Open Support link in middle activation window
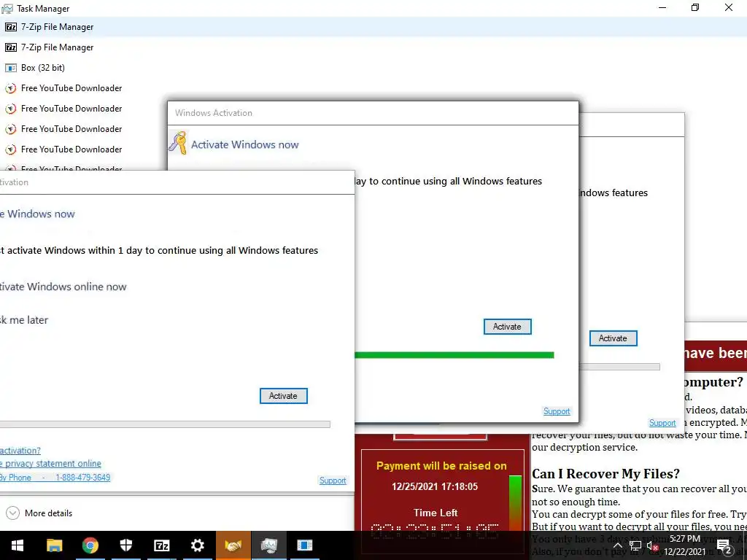This screenshot has height=560, width=747. (x=557, y=411)
